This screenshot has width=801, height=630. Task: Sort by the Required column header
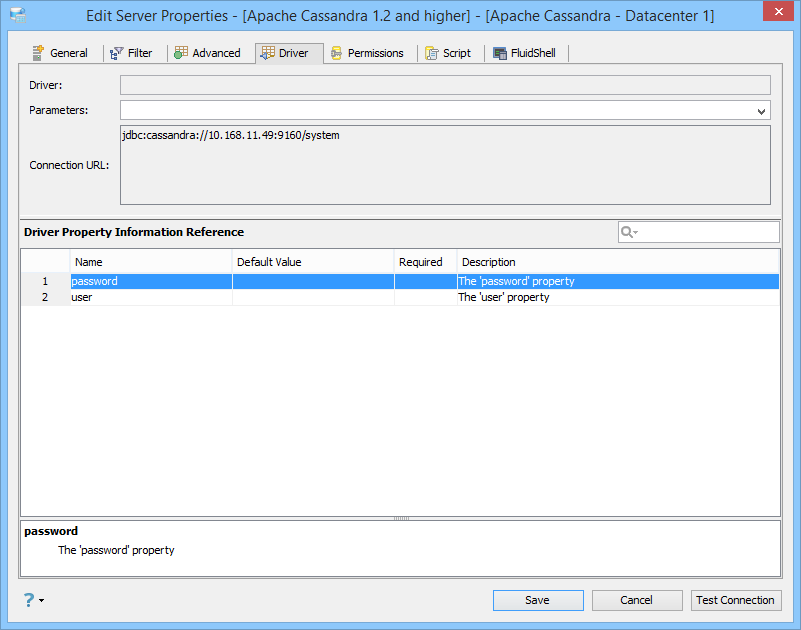point(425,262)
